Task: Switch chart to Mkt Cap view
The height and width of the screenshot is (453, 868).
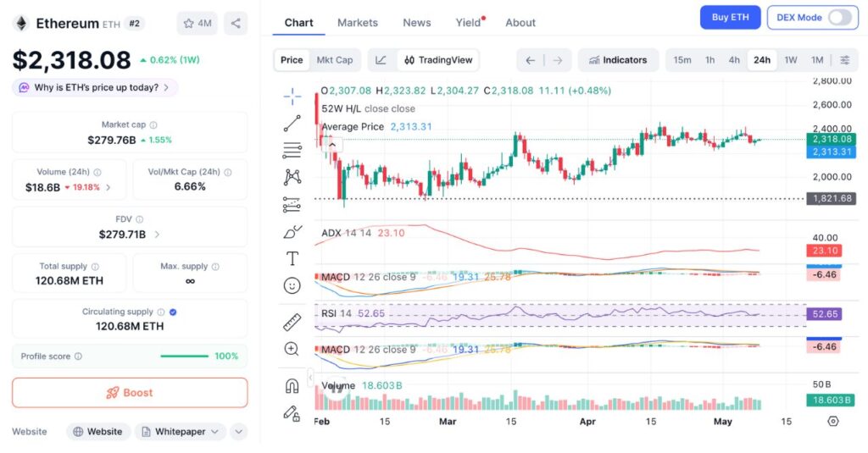Action: (x=334, y=60)
